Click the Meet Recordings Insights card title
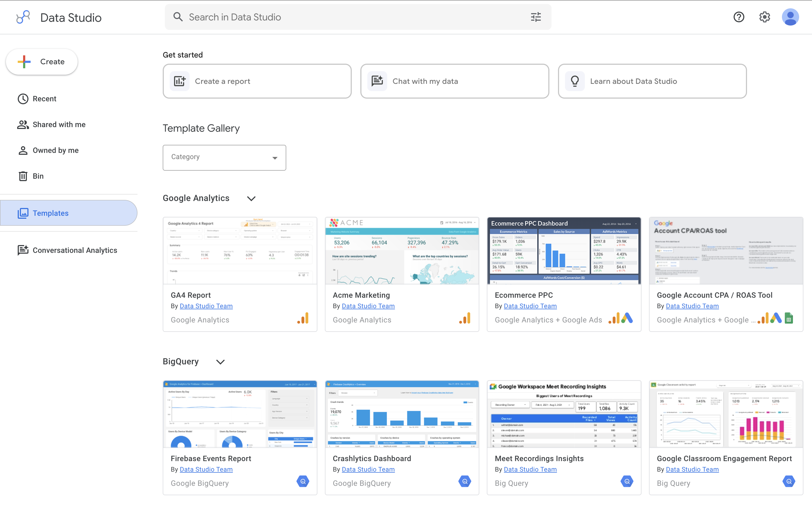 (539, 458)
